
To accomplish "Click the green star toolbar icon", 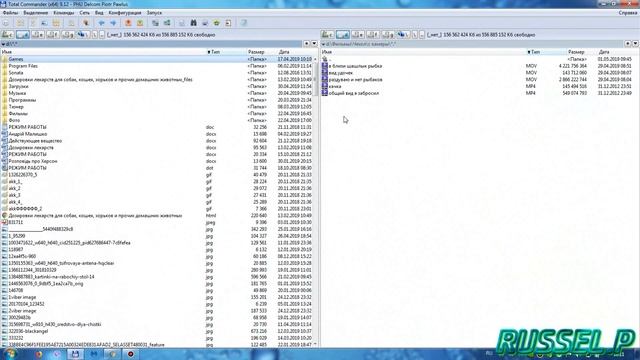I will point(216,23).
